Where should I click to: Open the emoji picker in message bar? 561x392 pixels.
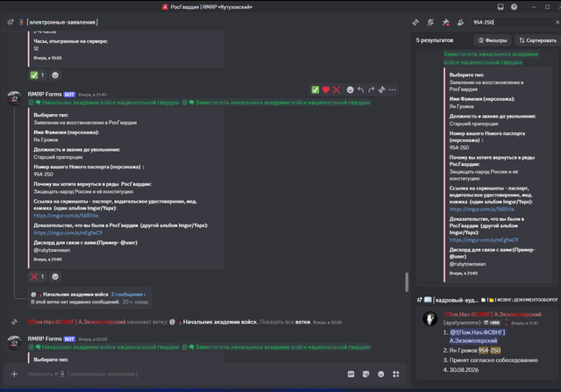tap(381, 374)
